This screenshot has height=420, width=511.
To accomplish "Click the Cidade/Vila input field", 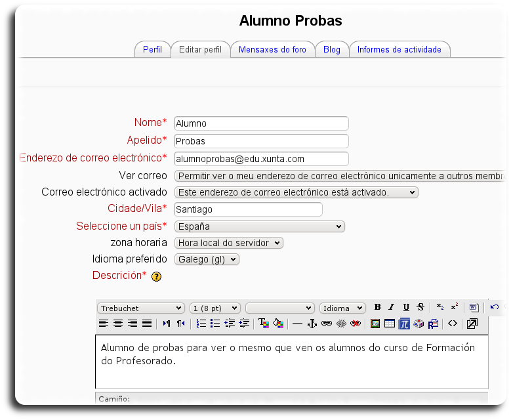I will click(248, 209).
